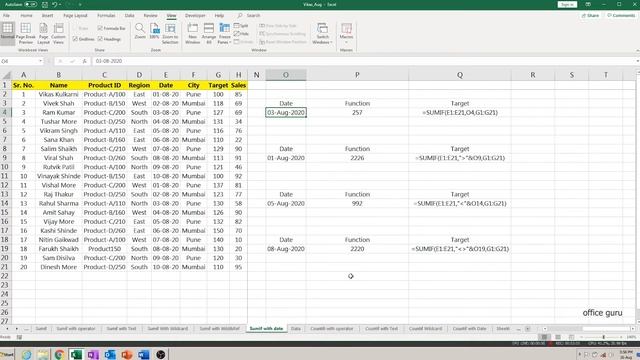Open Chrome from the taskbar

tap(59, 354)
